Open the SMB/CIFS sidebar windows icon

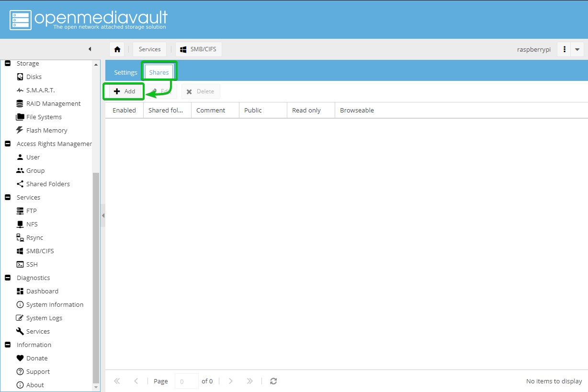(x=20, y=251)
